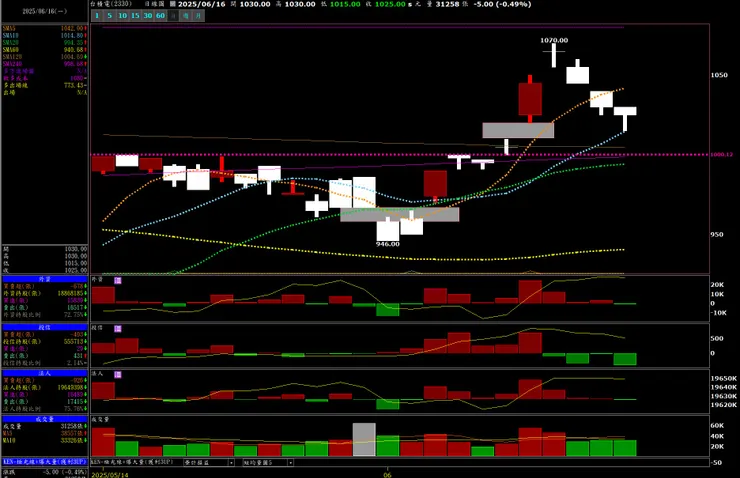
Task: Select the daily (日) period button
Action: coord(173,16)
